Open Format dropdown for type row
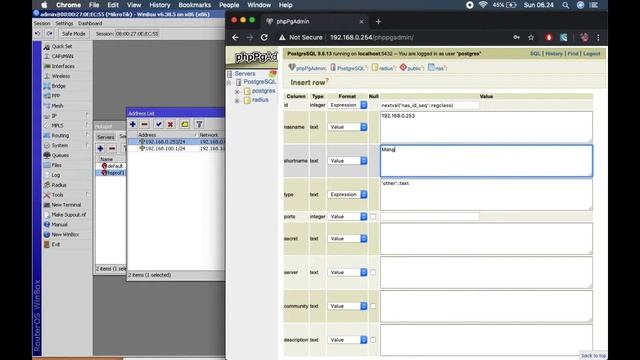Screen dimensions: 640x360 [x=347, y=195]
